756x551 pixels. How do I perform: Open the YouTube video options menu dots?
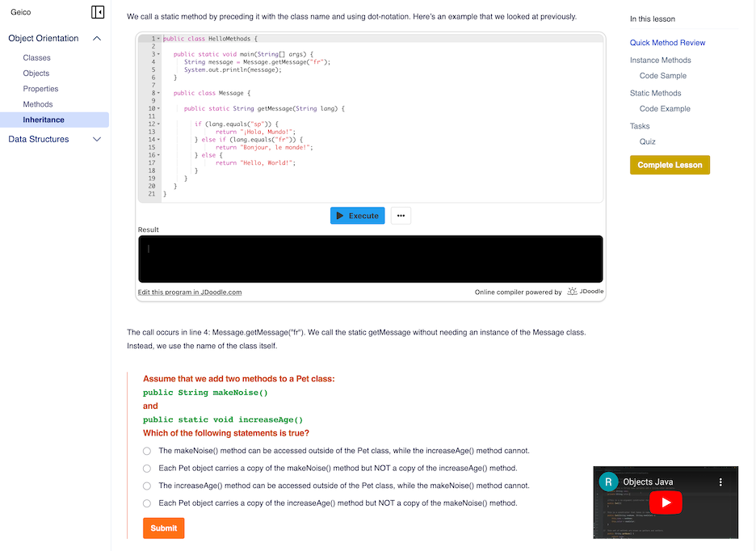point(720,482)
